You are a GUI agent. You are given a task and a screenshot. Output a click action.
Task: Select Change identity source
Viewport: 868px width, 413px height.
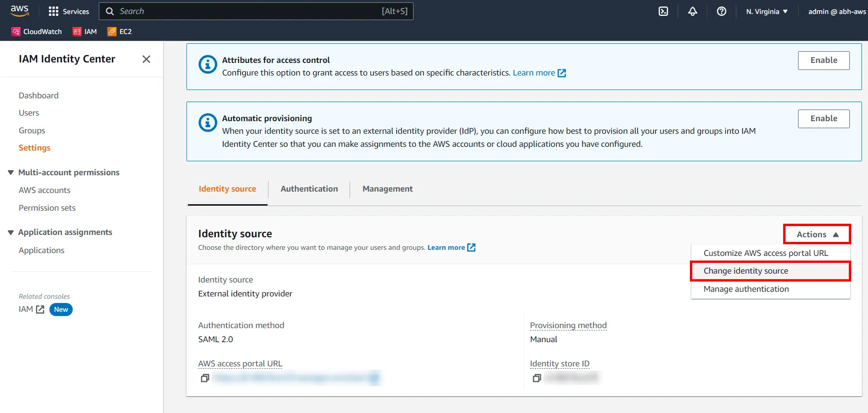(771, 271)
